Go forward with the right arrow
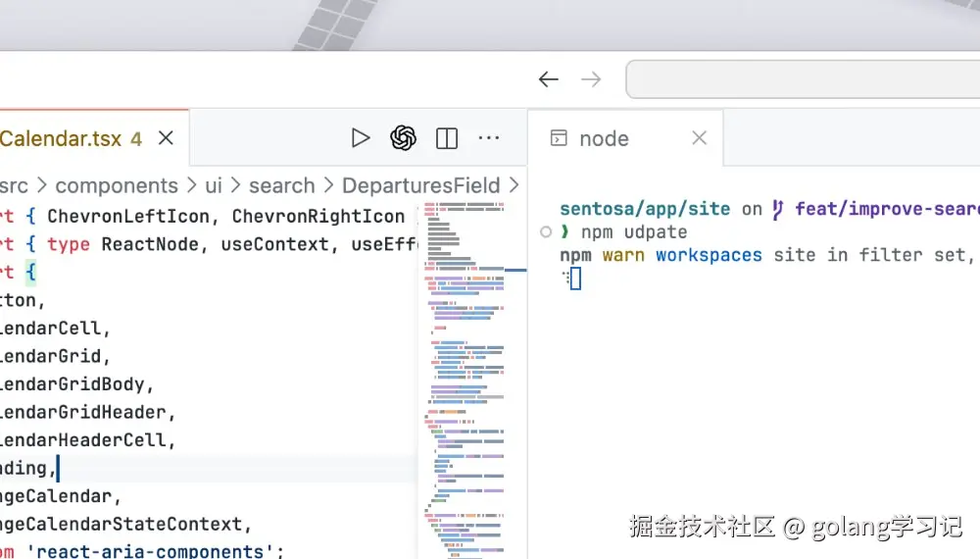Viewport: 980px width, 559px height. (591, 79)
